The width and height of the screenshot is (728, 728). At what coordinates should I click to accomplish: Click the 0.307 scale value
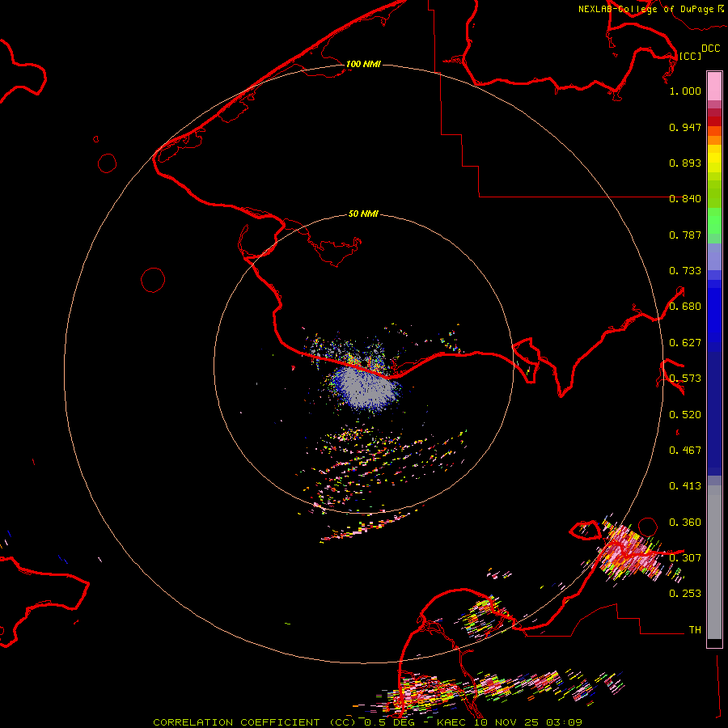[685, 558]
